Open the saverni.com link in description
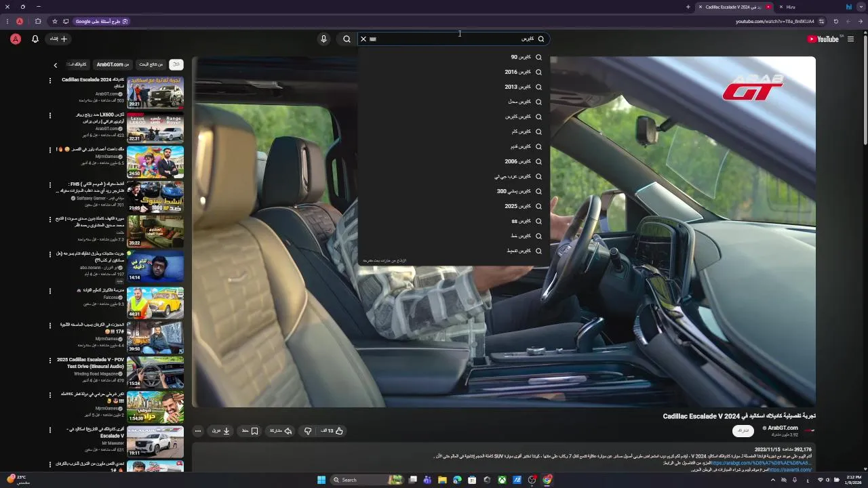This screenshot has height=488, width=868. tap(790, 470)
